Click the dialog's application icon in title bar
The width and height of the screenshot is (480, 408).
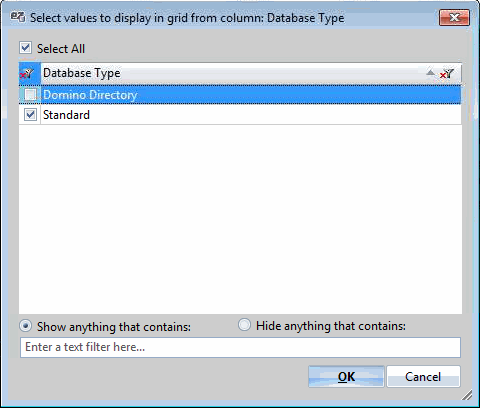click(17, 17)
